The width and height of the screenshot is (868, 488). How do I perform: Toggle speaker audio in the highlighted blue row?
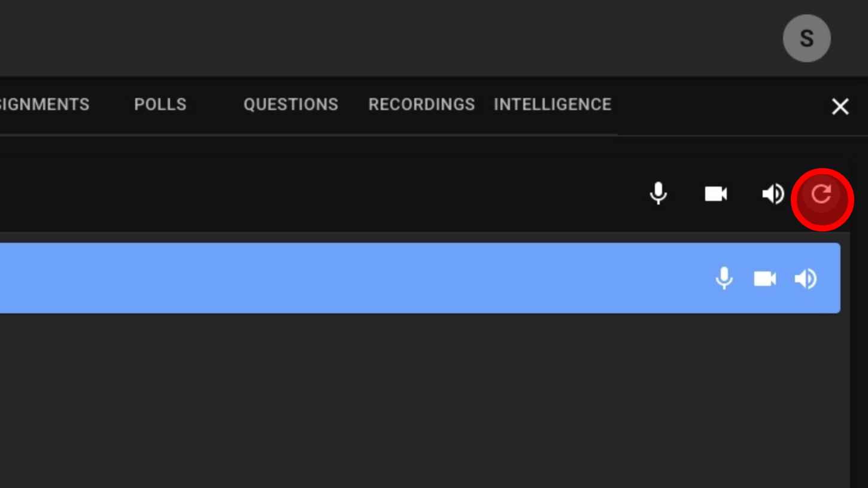click(x=805, y=279)
